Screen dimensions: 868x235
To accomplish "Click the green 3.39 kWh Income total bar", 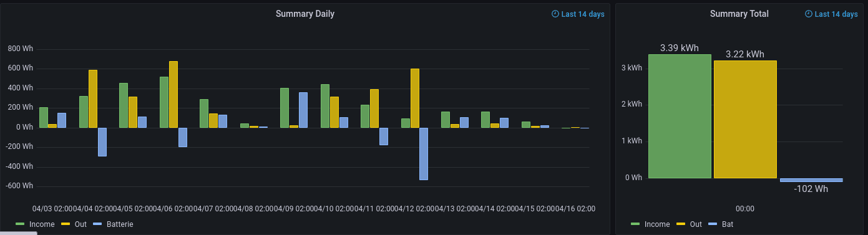I will click(680, 116).
